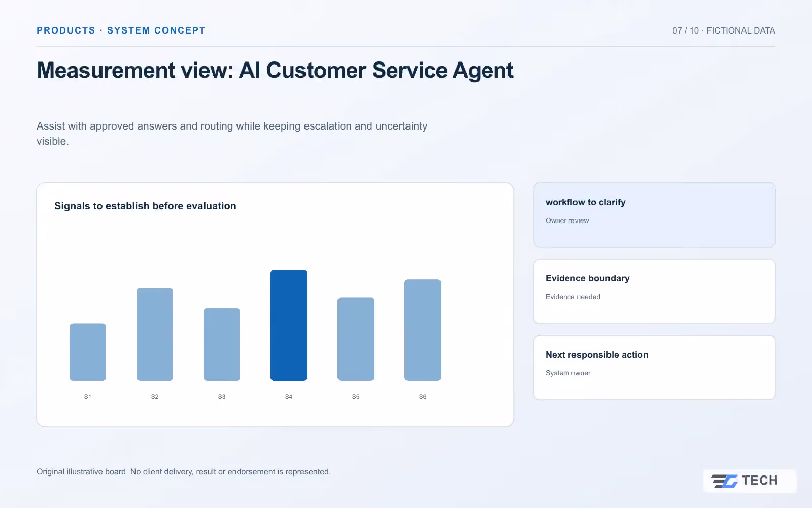Click the S6 axis label
Screen dimensions: 812x508
(x=423, y=397)
